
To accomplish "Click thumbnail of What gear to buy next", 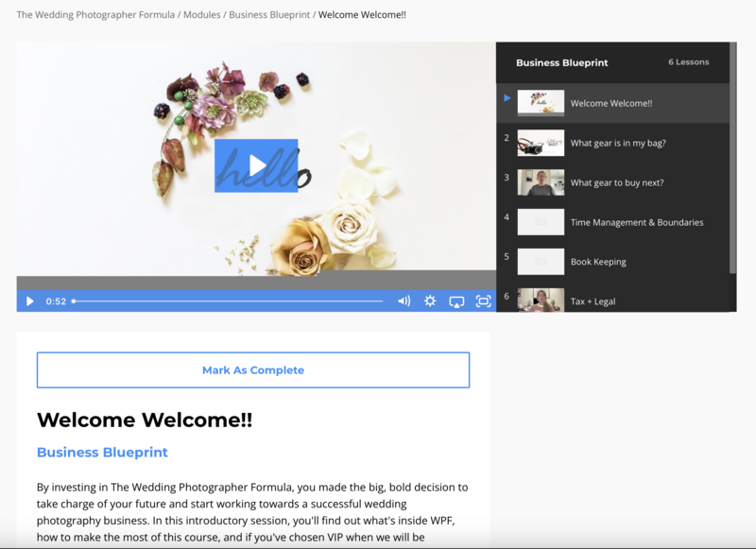I will coord(541,182).
